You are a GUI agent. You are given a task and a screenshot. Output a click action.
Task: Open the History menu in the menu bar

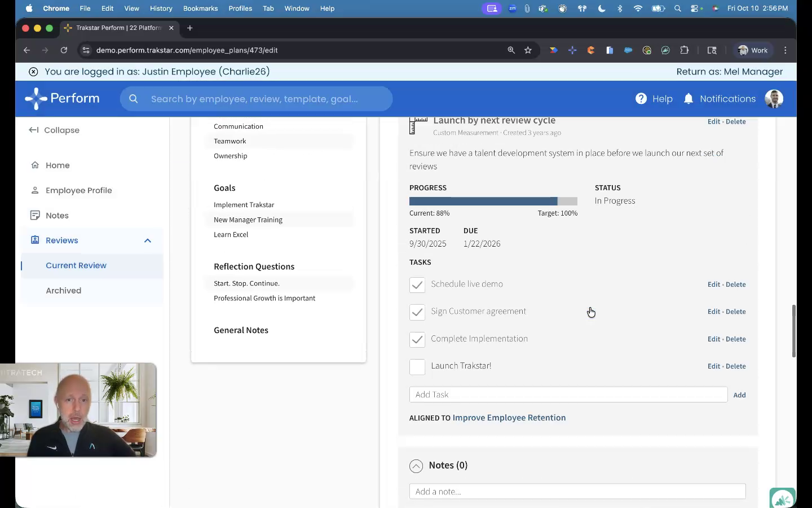click(161, 8)
